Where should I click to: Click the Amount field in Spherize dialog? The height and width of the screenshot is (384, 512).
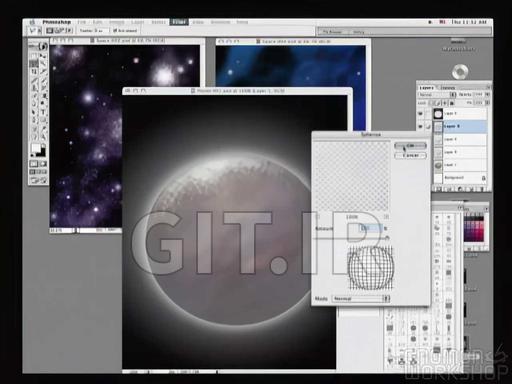tap(370, 228)
